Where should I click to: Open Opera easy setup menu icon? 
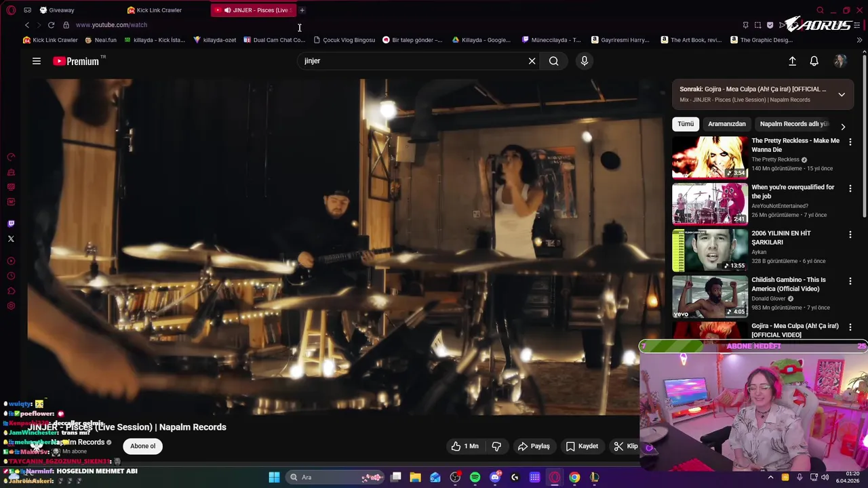857,25
